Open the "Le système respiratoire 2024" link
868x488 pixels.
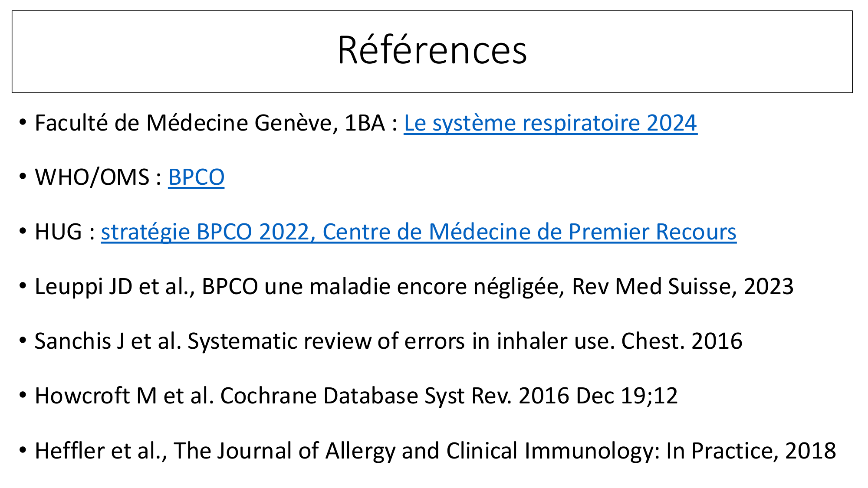click(x=550, y=123)
